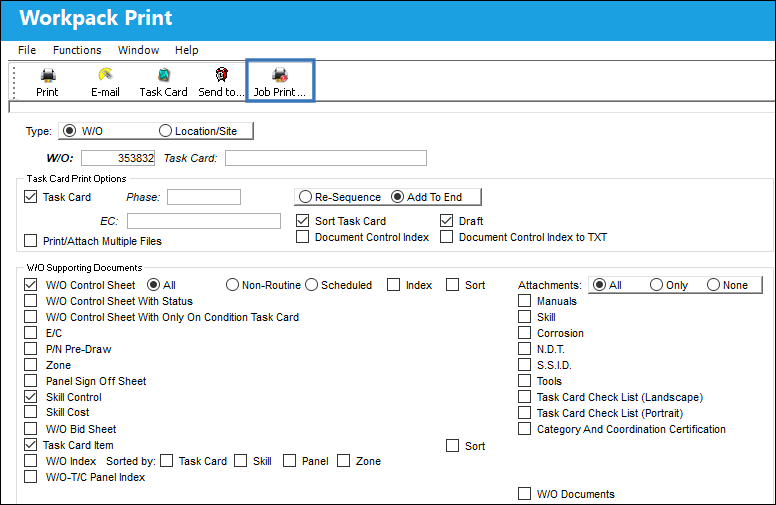Enable the E/C checkbox
776x505 pixels.
[x=31, y=333]
